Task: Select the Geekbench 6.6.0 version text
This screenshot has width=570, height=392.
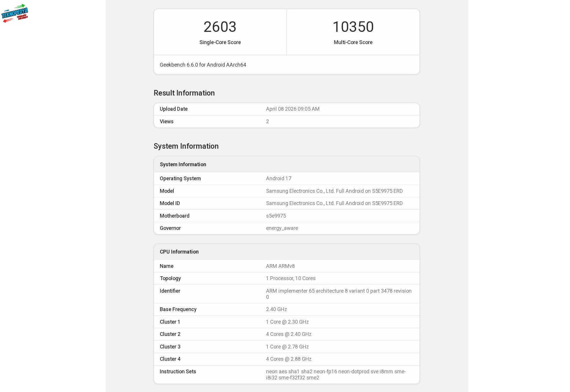Action: [203, 65]
